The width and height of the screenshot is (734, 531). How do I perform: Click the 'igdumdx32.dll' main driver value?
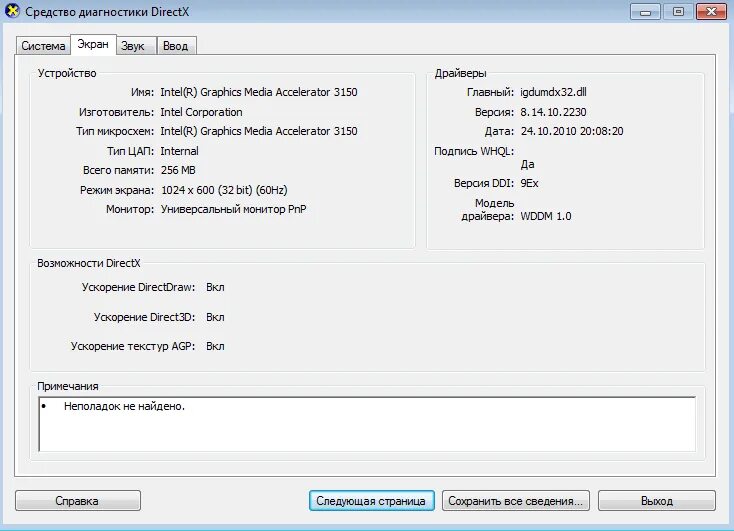553,92
